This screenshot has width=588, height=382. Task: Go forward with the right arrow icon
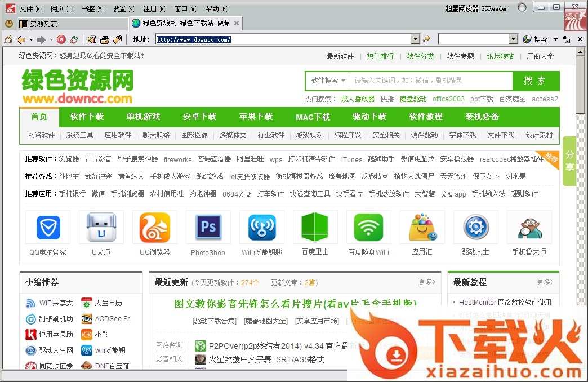point(41,39)
